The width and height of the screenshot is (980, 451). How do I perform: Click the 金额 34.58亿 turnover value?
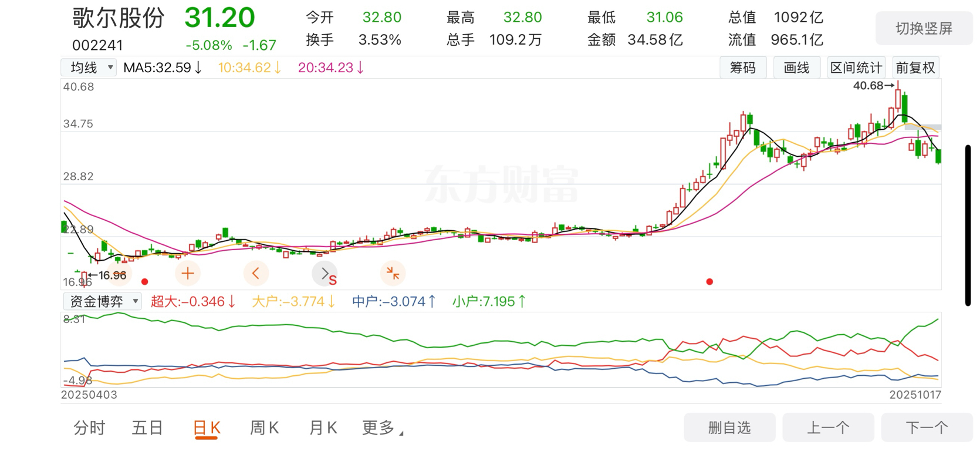click(635, 40)
